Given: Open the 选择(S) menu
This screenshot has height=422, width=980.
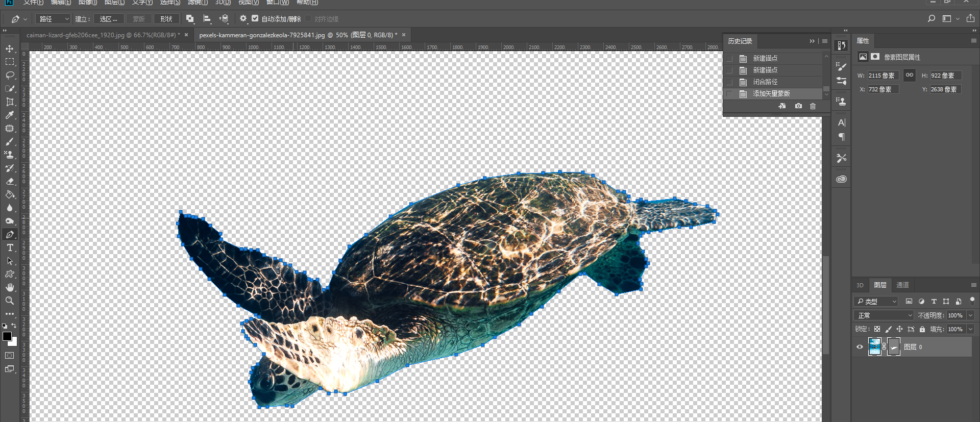Looking at the screenshot, I should point(170,3).
